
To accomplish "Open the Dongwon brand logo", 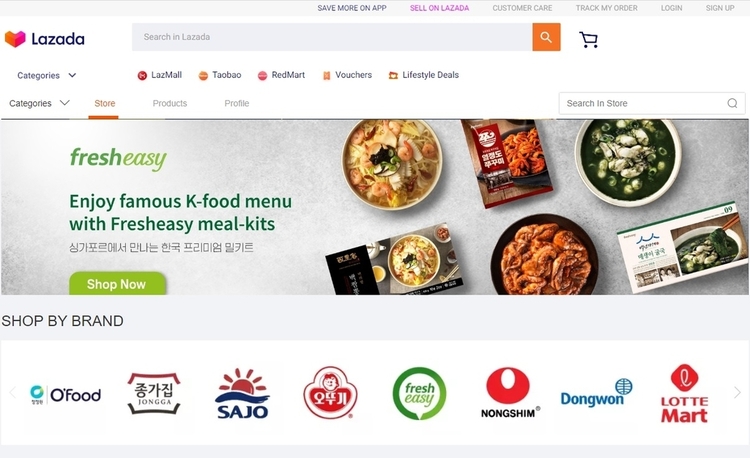I will pyautogui.click(x=596, y=393).
